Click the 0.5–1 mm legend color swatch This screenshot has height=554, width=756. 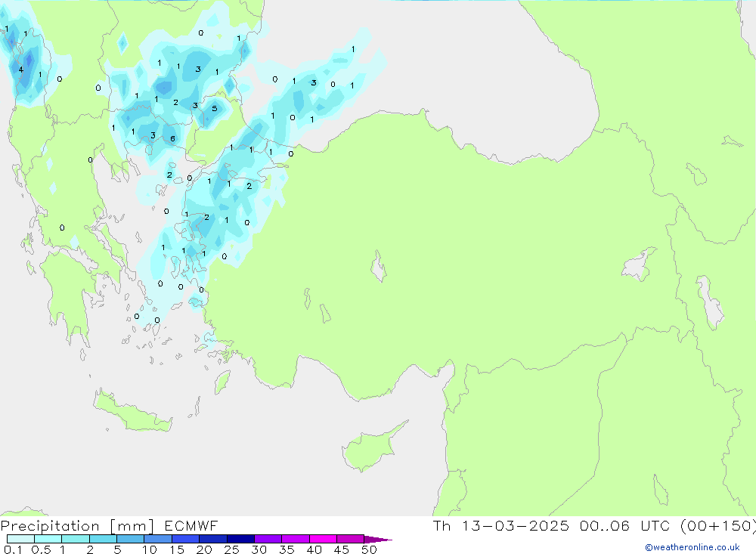pyautogui.click(x=48, y=539)
